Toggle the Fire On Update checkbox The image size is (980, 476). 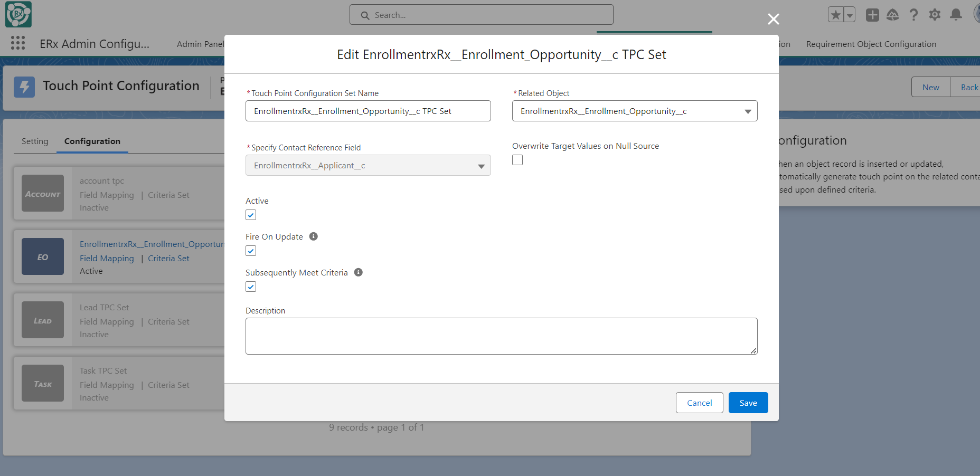click(251, 251)
